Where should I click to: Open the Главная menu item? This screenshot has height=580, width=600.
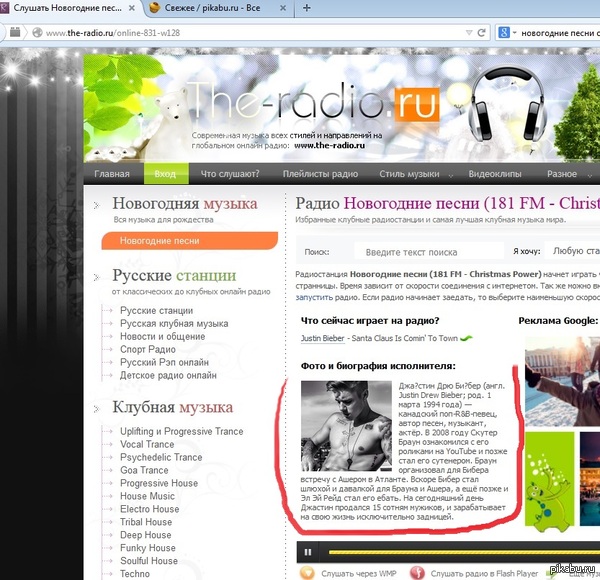pos(112,174)
